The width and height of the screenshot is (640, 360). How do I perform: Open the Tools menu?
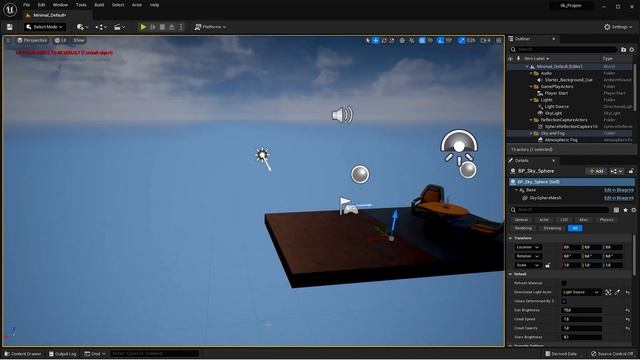(81, 5)
